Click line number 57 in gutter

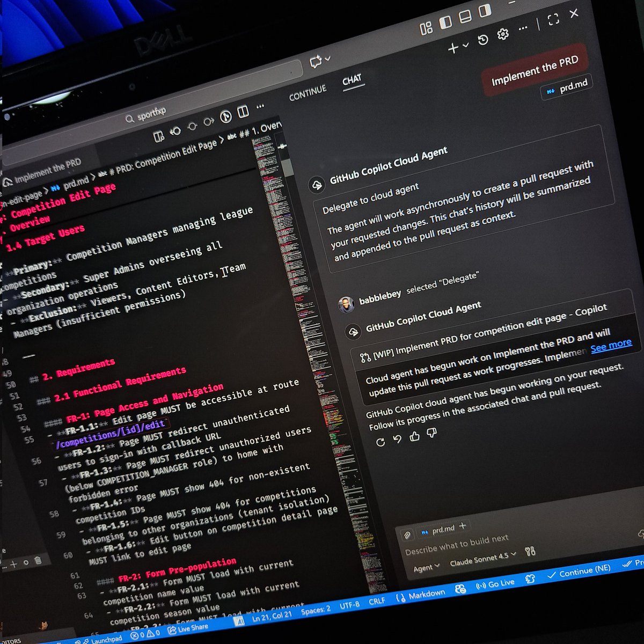(x=43, y=482)
